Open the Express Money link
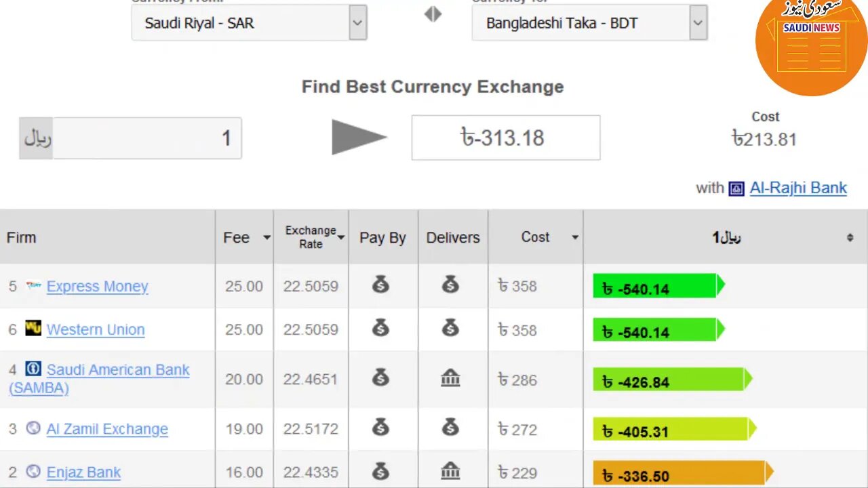Viewport: 868px width, 488px height. click(97, 286)
